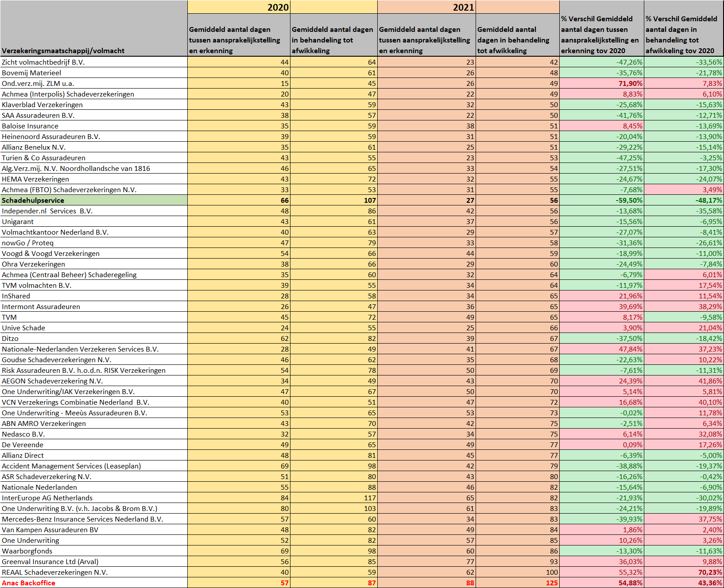Select the 2021 year header cell
The width and height of the screenshot is (724, 588).
[426, 7]
